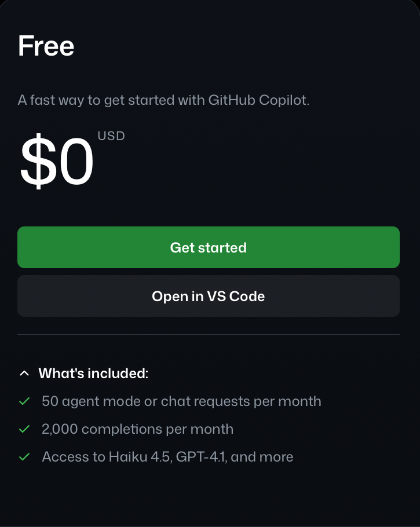Select the Free plan title
Screen dimensions: 420x527
pyautogui.click(x=46, y=45)
